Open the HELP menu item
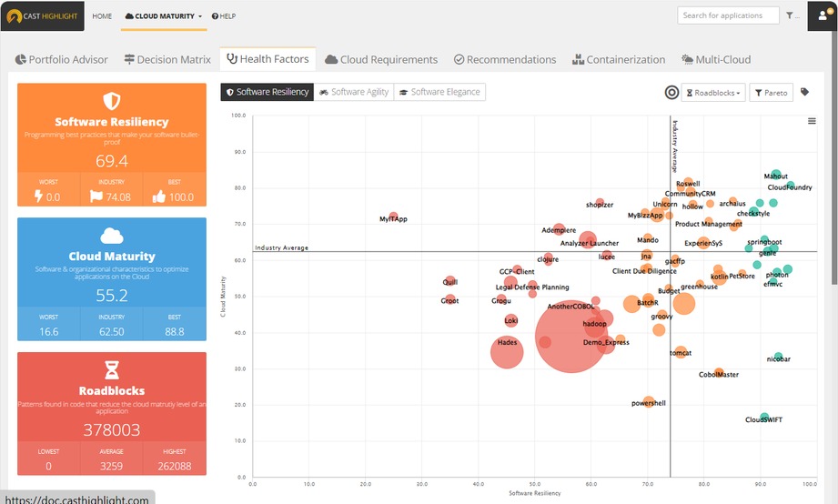Image resolution: width=838 pixels, height=504 pixels. pyautogui.click(x=224, y=16)
